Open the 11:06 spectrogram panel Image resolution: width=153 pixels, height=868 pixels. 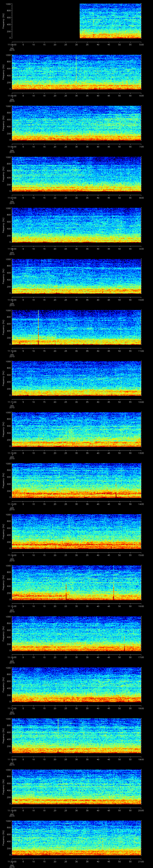77,123
